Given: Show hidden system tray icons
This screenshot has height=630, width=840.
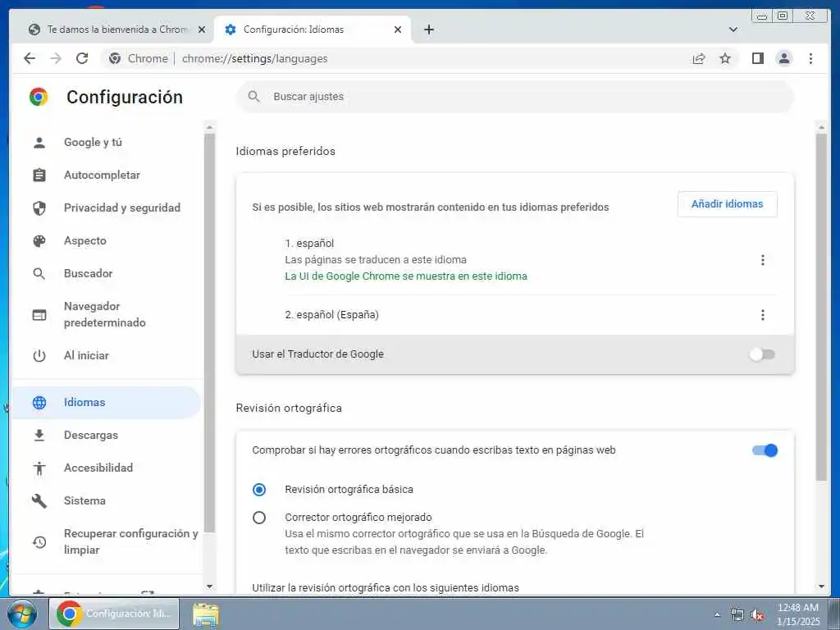Looking at the screenshot, I should [x=717, y=614].
